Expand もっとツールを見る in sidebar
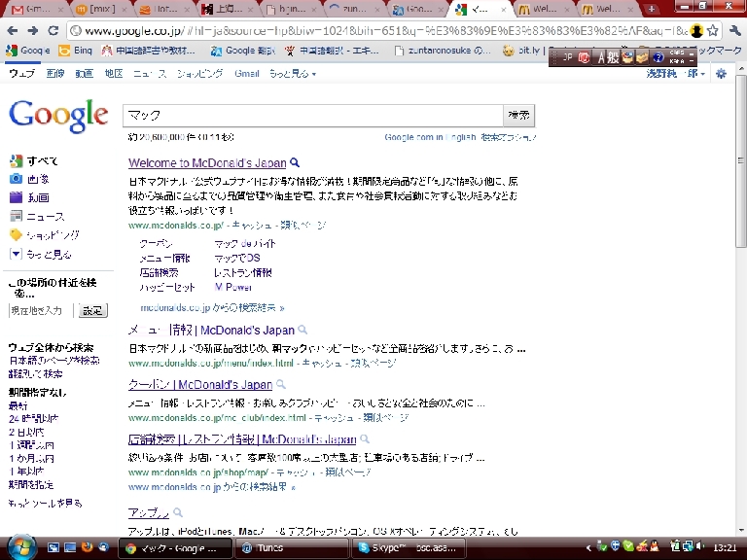The height and width of the screenshot is (560, 747). 46,503
